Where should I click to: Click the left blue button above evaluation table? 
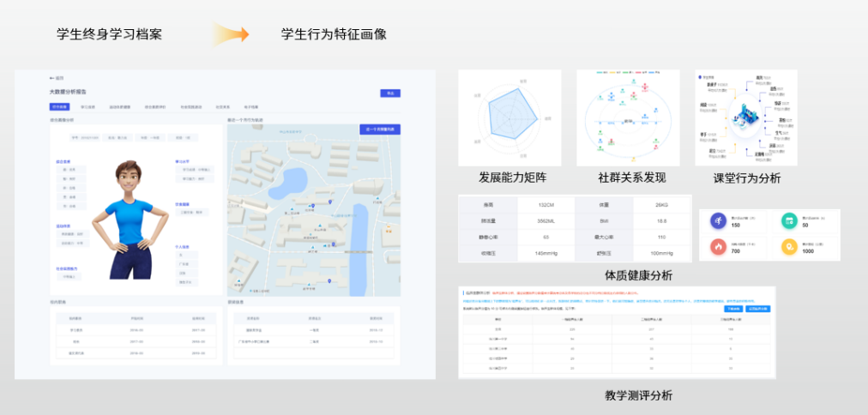733,309
